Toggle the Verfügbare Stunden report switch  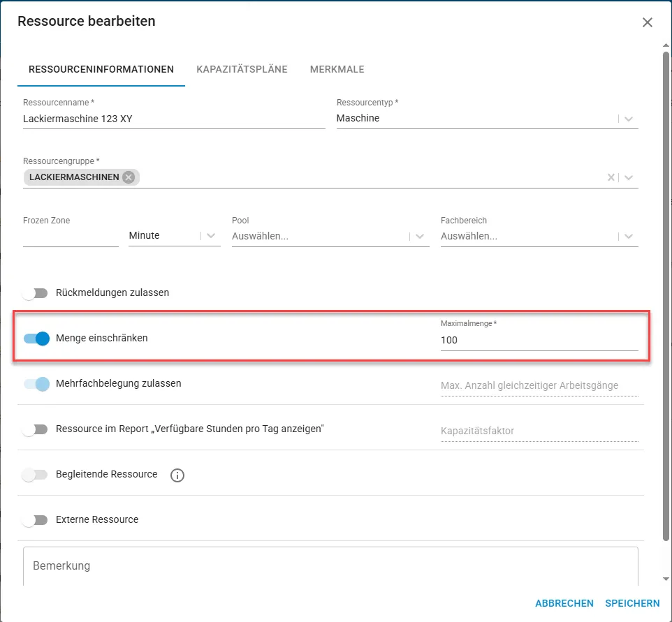coord(36,429)
